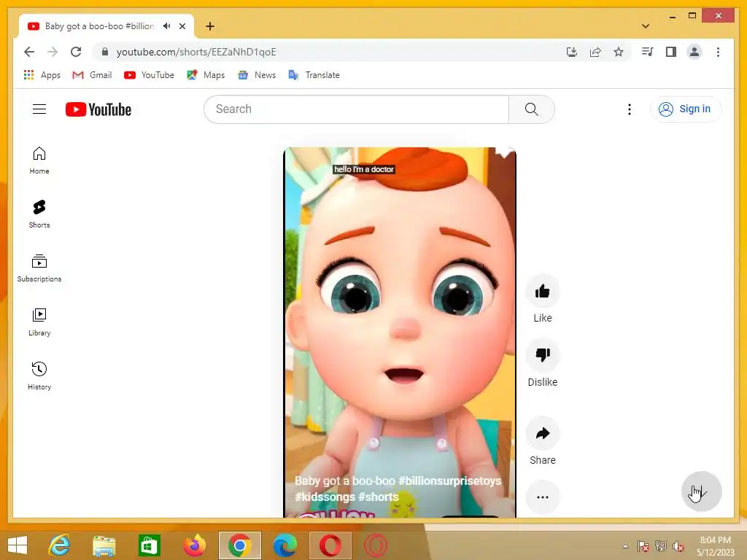
Task: Open Shorts from the sidebar
Action: coord(39,214)
